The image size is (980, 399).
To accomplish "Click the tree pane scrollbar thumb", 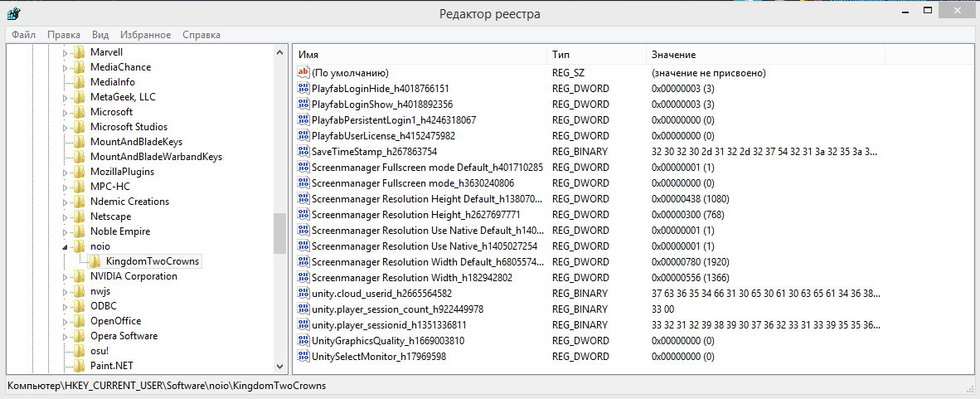I will coord(280,235).
